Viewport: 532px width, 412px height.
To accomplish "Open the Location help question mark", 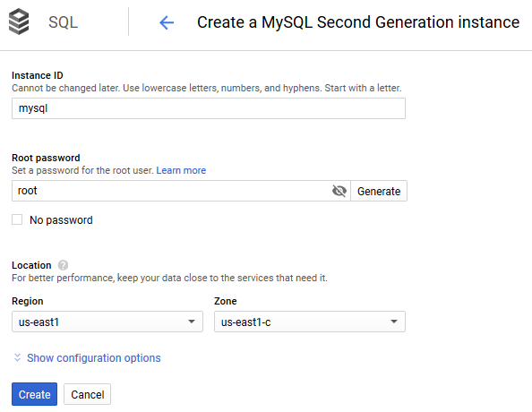I will click(63, 265).
